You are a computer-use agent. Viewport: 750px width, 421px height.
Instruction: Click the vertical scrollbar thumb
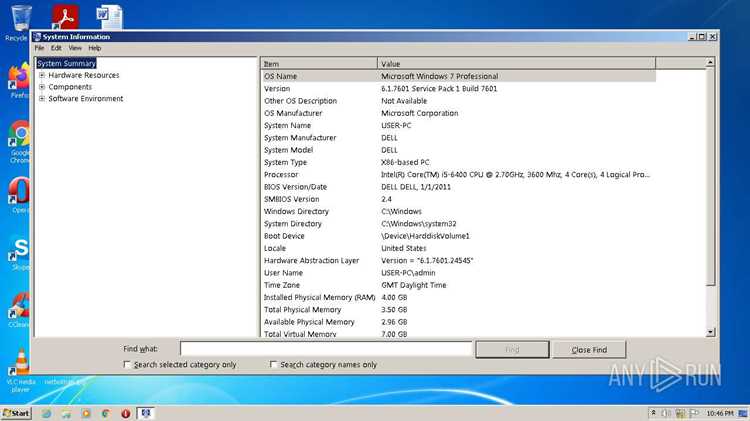point(710,177)
